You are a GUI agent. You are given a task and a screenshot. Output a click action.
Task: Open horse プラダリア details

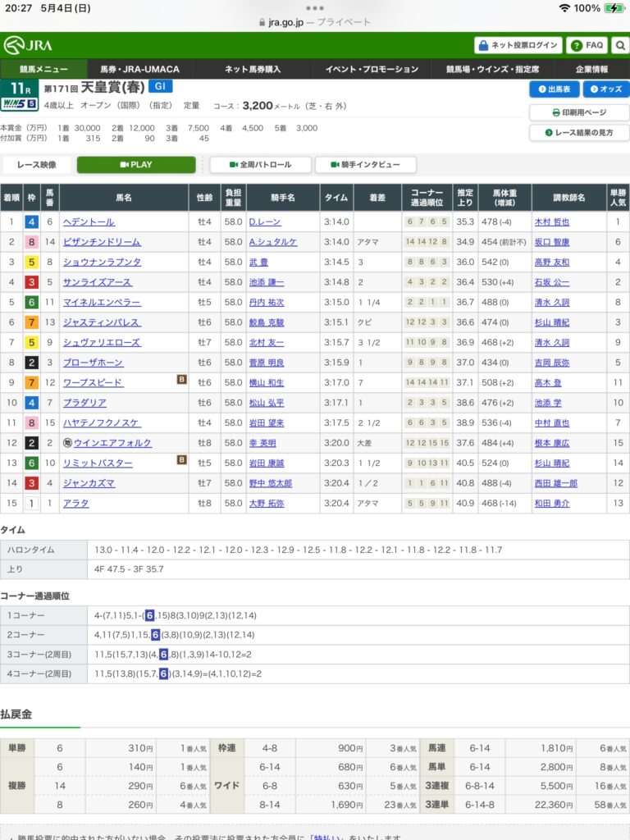[84, 403]
